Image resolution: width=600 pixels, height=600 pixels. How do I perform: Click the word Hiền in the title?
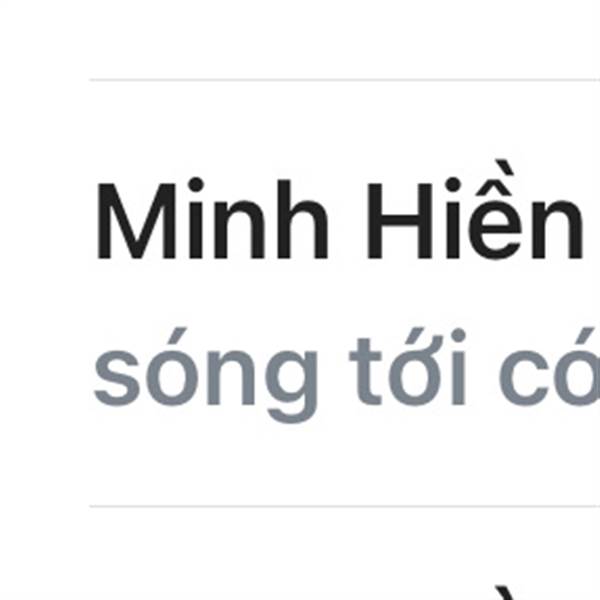tap(475, 210)
